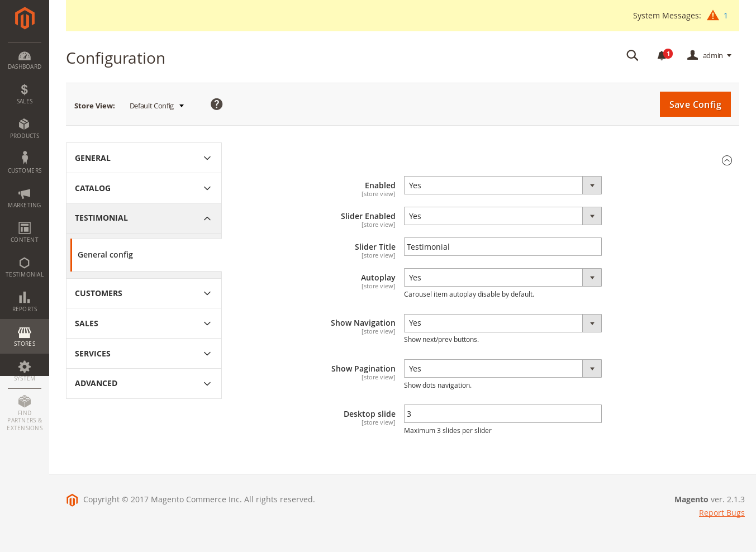Open the Slider Enabled dropdown
The width and height of the screenshot is (756, 552).
(x=503, y=216)
